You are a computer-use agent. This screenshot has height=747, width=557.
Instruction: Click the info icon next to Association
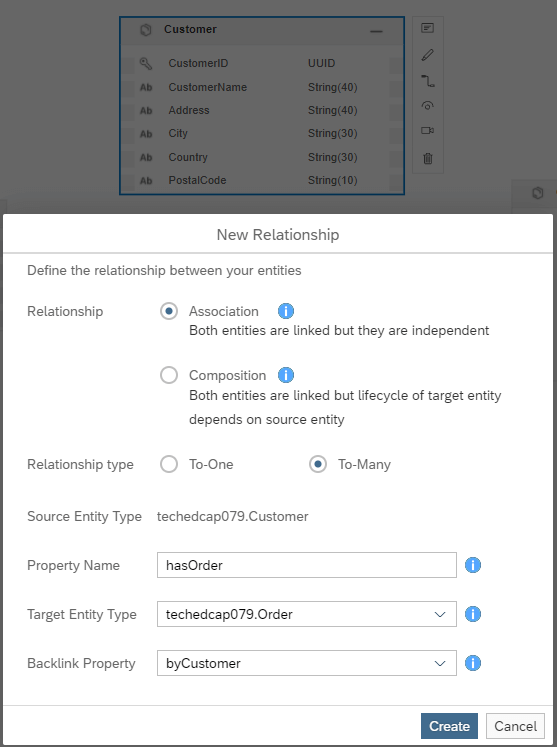coord(286,311)
